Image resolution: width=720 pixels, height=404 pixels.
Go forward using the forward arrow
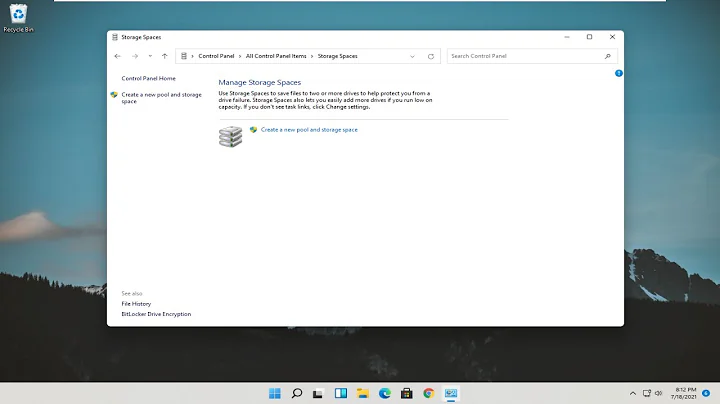[135, 56]
